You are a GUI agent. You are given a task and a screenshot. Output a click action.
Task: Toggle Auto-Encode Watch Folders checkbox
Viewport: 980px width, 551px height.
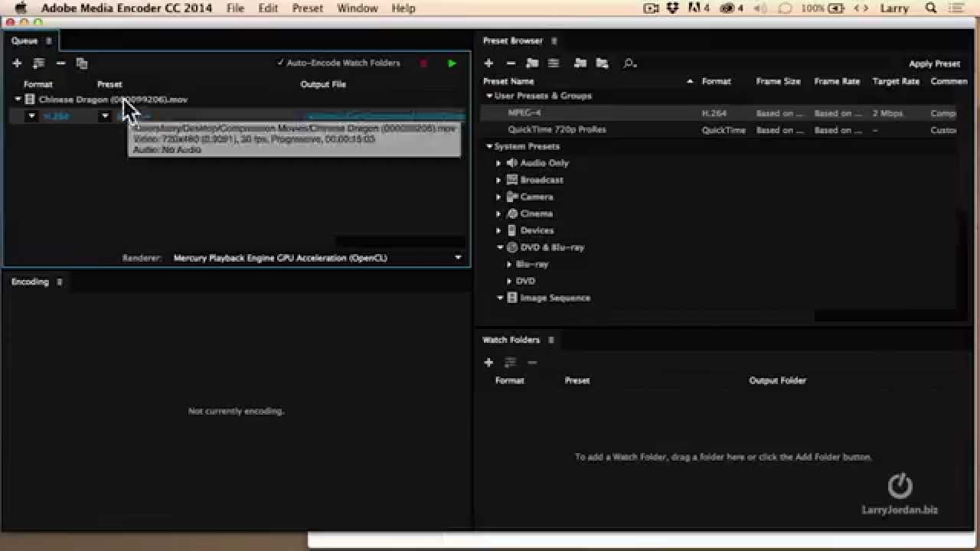[280, 63]
